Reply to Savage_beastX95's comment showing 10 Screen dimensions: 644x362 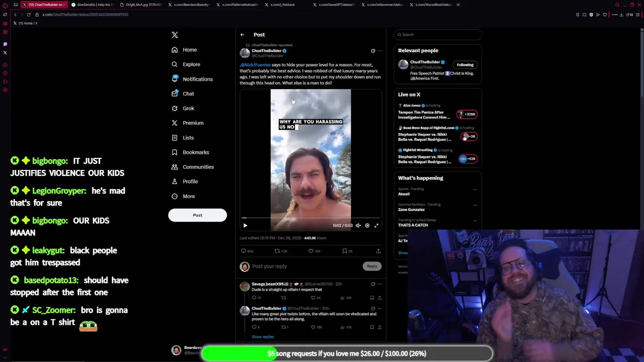coord(257,298)
